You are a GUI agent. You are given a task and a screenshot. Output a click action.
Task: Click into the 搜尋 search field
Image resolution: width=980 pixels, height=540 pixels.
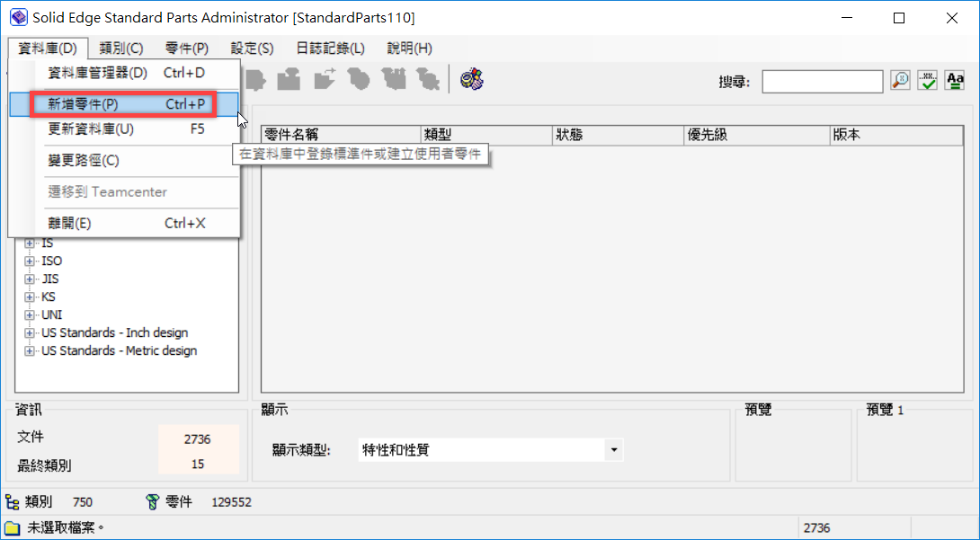[823, 81]
